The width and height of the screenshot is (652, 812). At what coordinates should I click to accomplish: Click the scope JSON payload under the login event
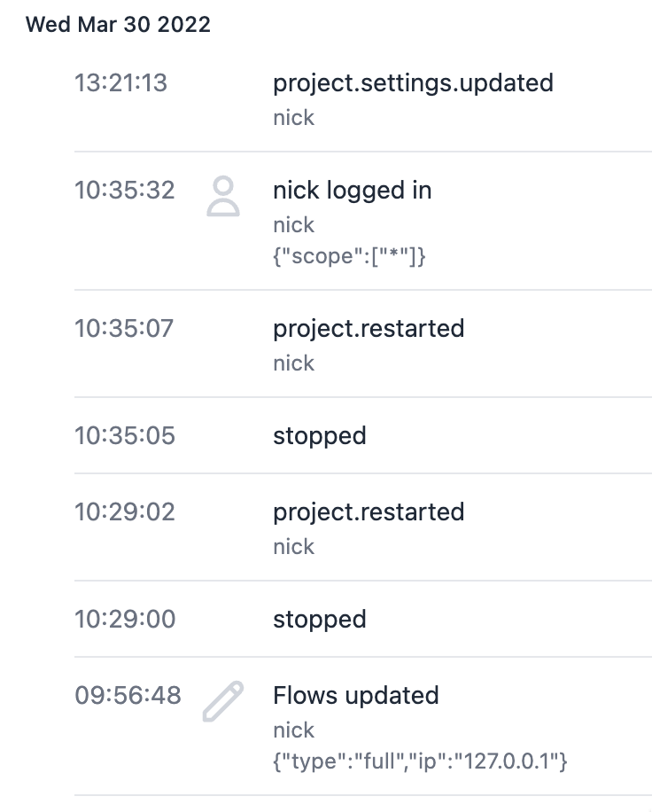pyautogui.click(x=349, y=256)
